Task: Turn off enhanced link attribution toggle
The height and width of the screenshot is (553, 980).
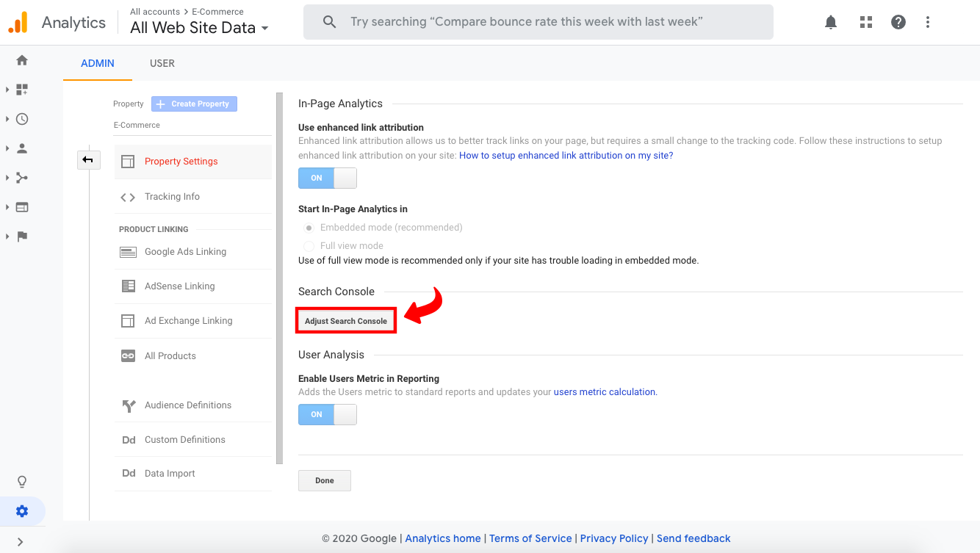Action: pyautogui.click(x=327, y=178)
